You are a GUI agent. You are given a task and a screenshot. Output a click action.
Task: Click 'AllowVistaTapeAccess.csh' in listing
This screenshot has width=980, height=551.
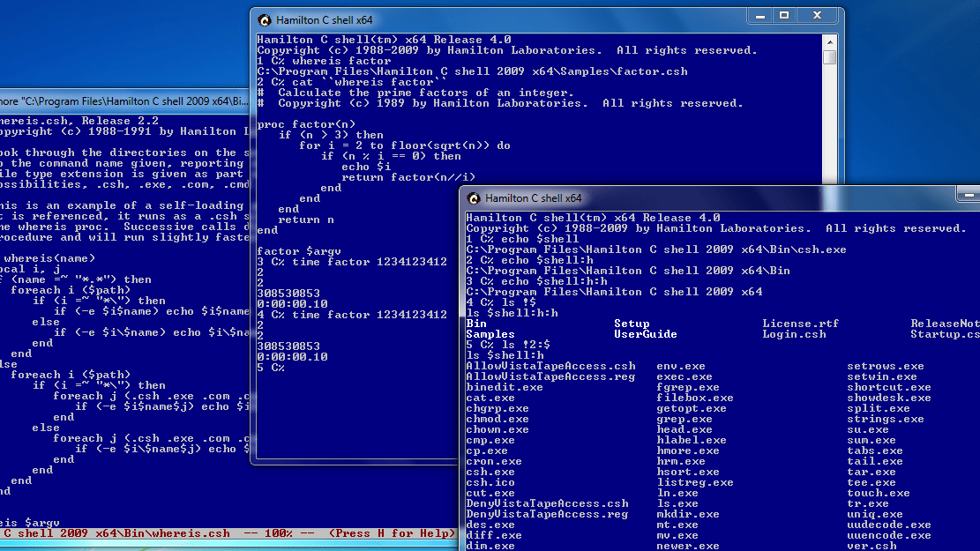pyautogui.click(x=550, y=366)
